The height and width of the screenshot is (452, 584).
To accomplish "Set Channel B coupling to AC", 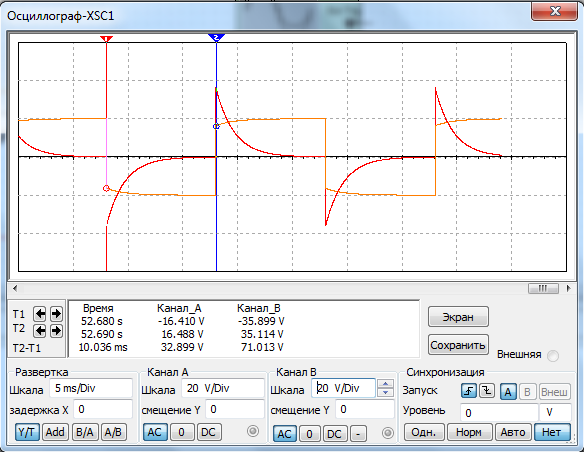I will (x=285, y=434).
